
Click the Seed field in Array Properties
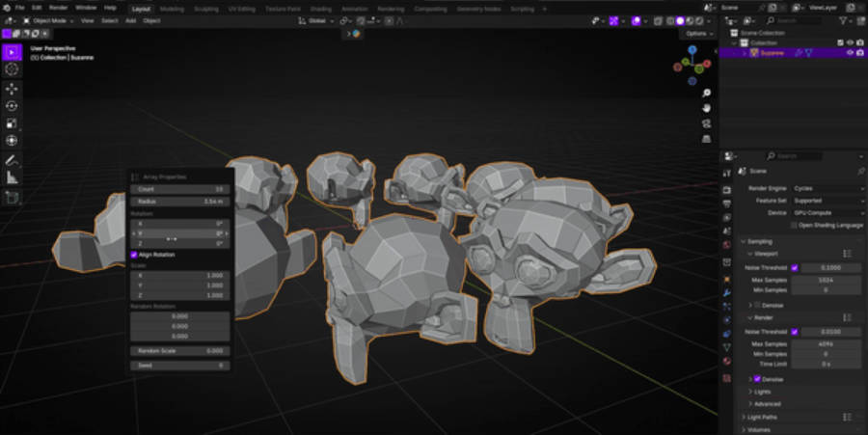click(x=180, y=366)
